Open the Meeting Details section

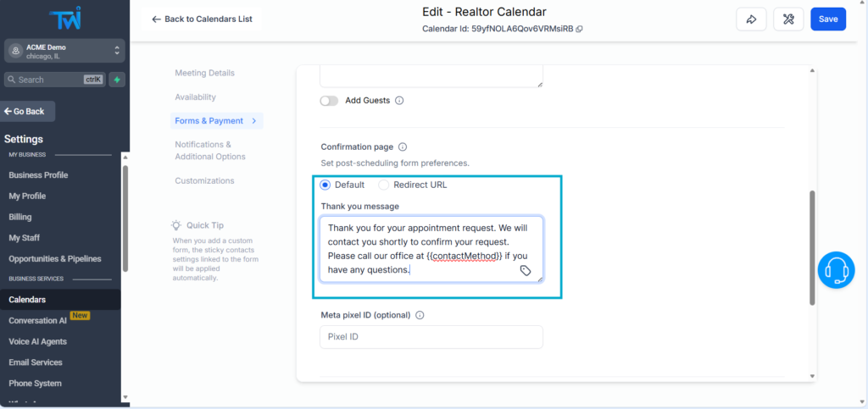pos(205,73)
